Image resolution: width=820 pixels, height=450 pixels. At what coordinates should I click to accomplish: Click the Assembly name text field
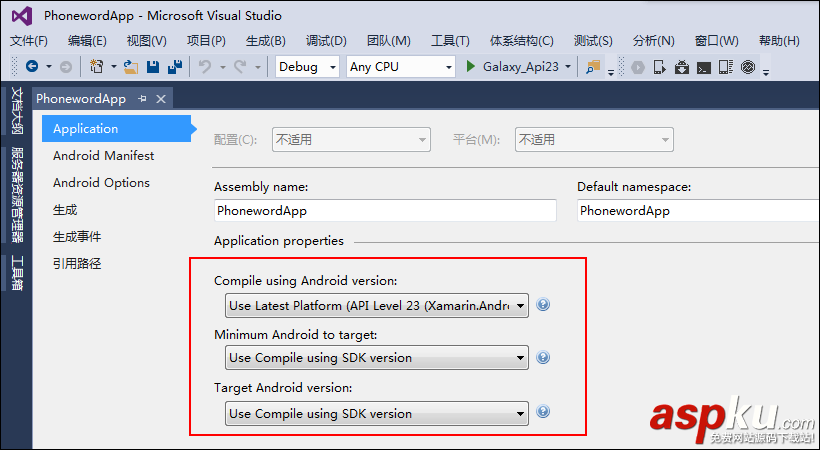click(x=385, y=211)
